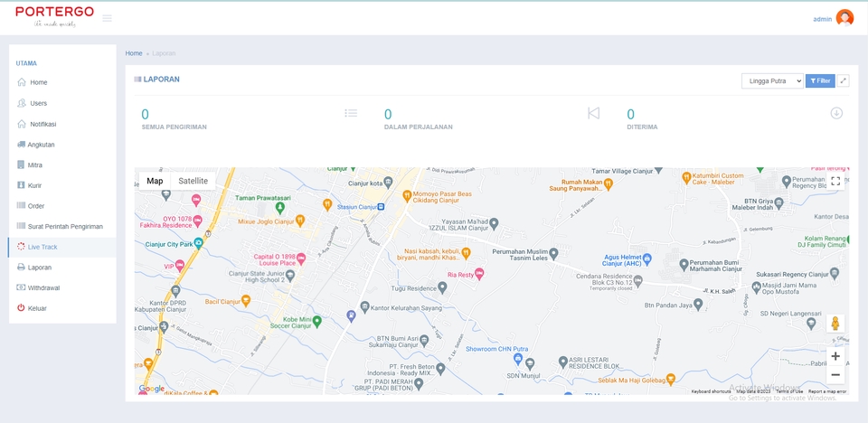
Task: Zoom out on the map
Action: (x=835, y=375)
